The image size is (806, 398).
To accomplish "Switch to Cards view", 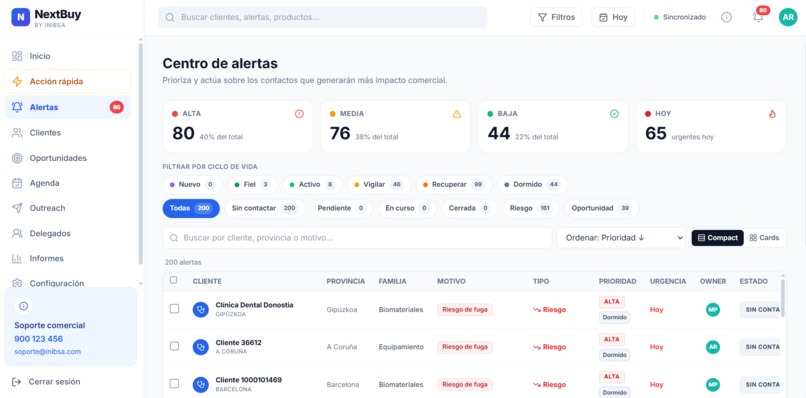I will click(x=764, y=238).
